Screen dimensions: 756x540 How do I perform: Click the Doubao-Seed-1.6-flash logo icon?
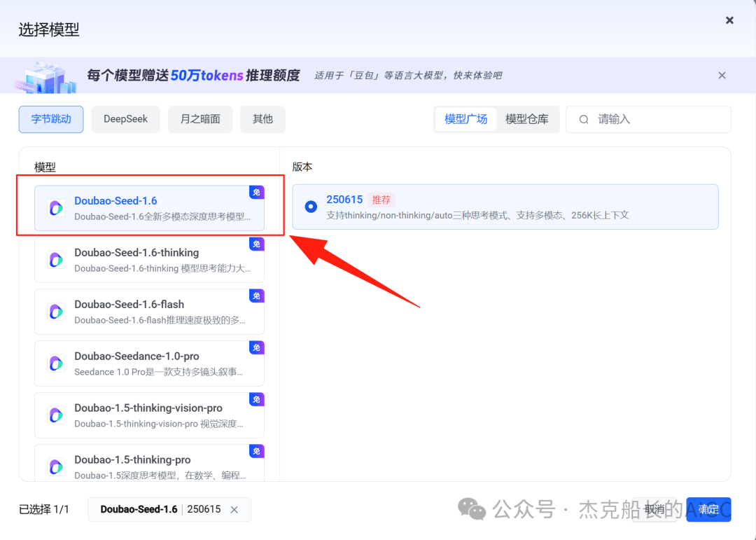(56, 312)
